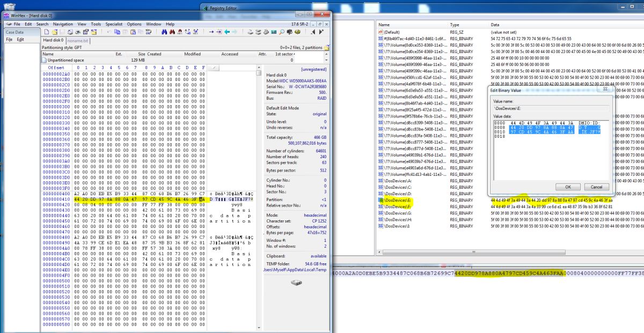The width and height of the screenshot is (644, 333).
Task: Click the magnifying glass icon in WinHex toolbar
Action: coord(282,32)
